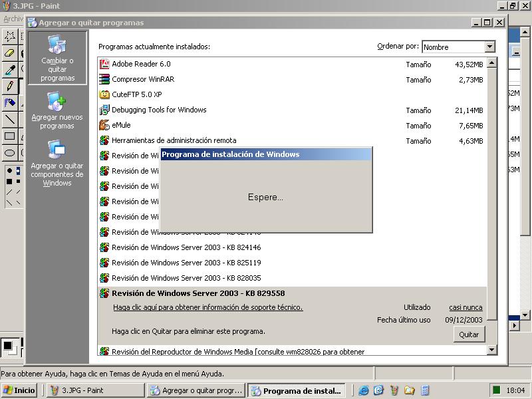Click the bold KB 829558 revision title
This screenshot has width=532, height=399.
click(x=198, y=293)
